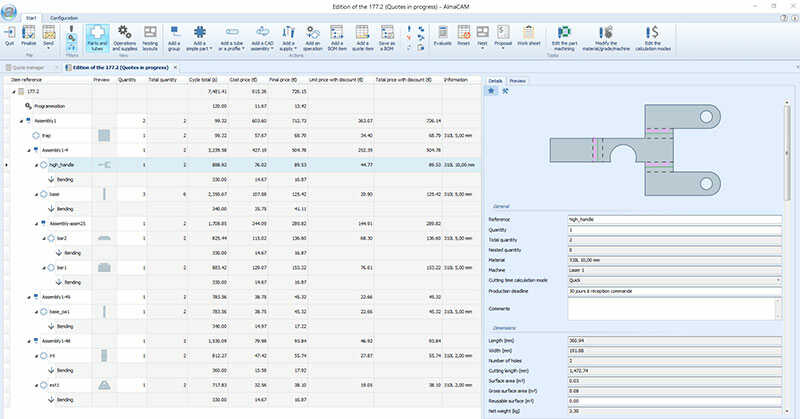800x419 pixels.
Task: Toggle the star icon in Details panel
Action: (492, 91)
